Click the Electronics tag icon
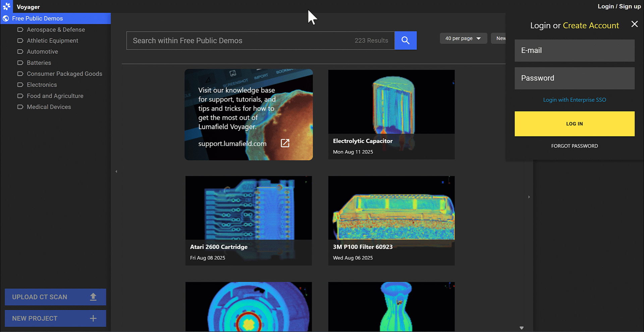 coord(20,85)
